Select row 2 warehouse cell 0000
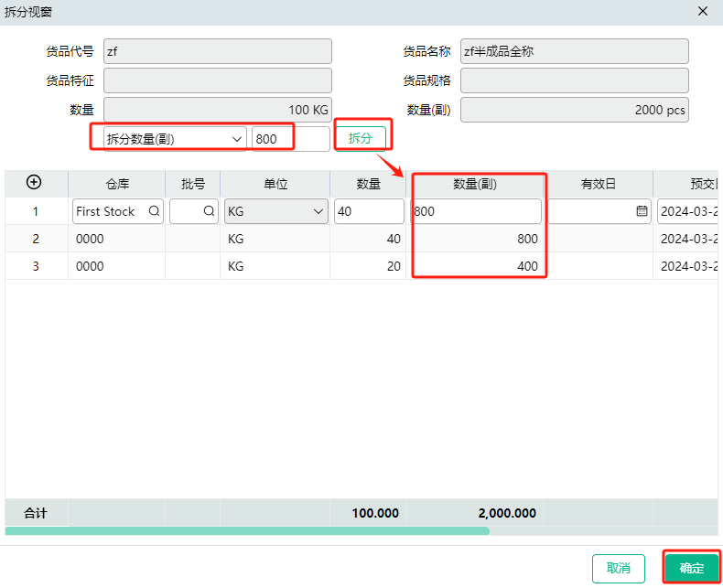Viewport: 723px width, 588px height. pos(116,239)
